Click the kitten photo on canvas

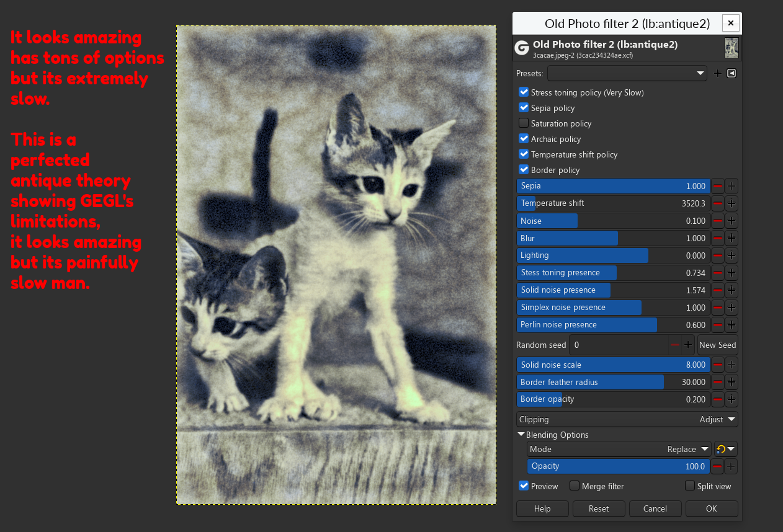tap(336, 265)
